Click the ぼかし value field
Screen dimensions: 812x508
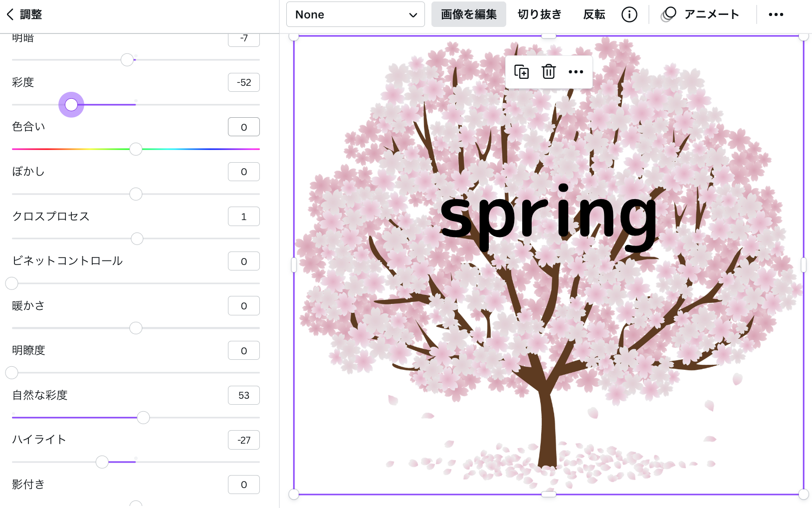[x=244, y=172]
